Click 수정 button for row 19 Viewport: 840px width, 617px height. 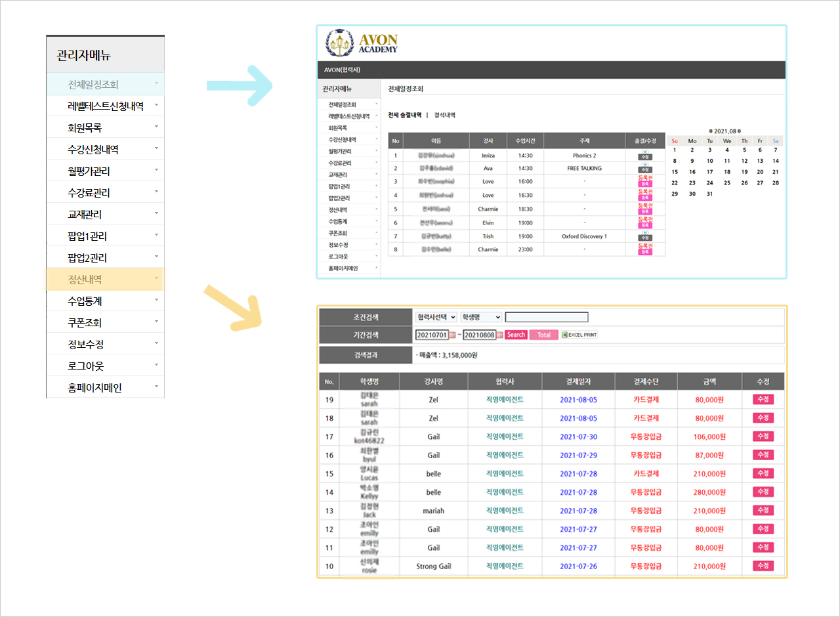tap(763, 399)
